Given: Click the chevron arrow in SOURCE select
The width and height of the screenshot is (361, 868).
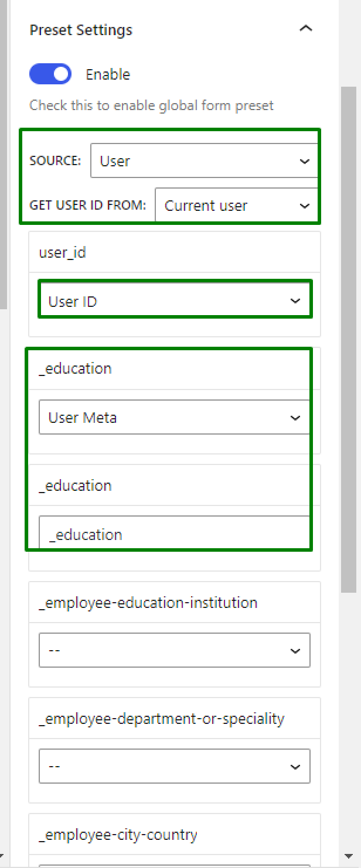Looking at the screenshot, I should (305, 161).
